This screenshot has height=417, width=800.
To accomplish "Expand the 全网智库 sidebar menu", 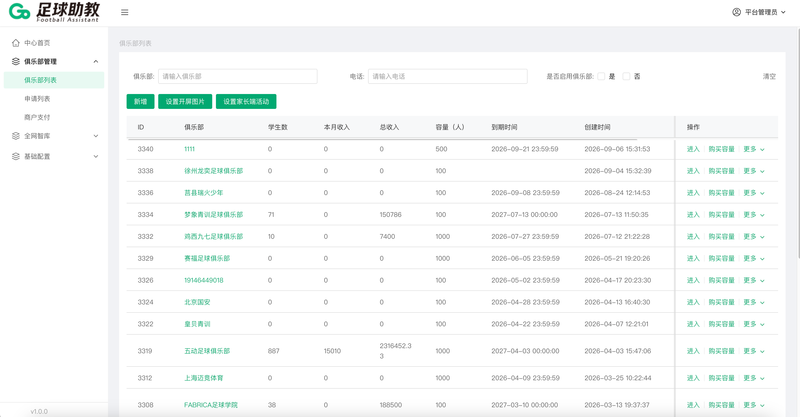I will point(96,136).
